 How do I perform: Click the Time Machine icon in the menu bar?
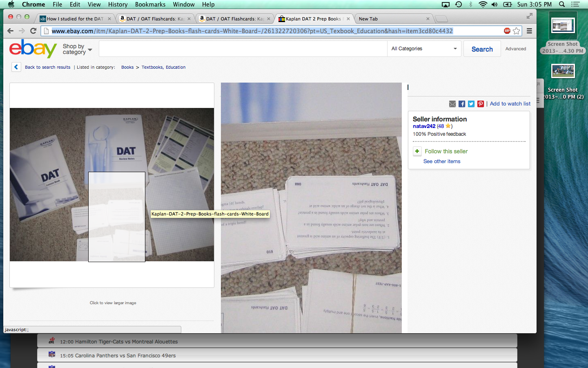(x=459, y=4)
